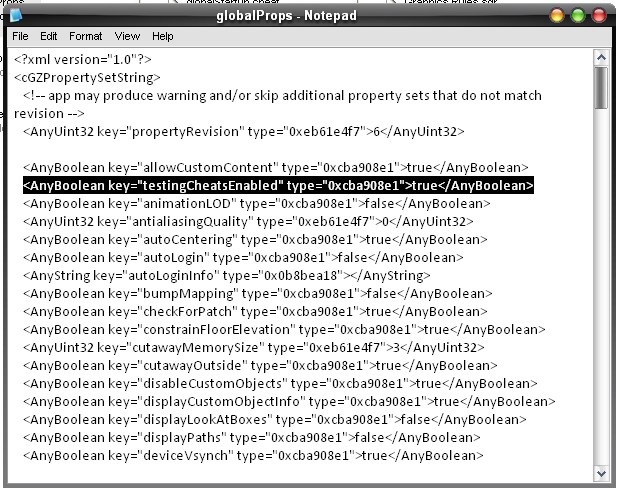Click the globalProps - Notepad title bar

pos(287,16)
